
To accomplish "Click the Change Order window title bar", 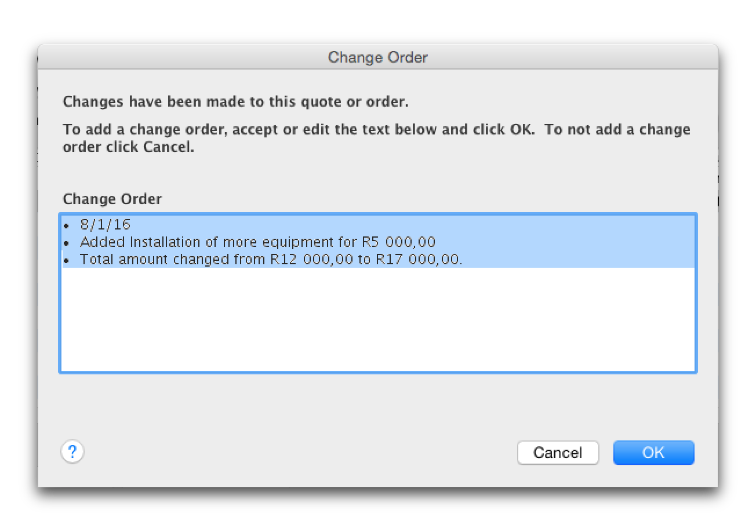I will click(x=377, y=57).
